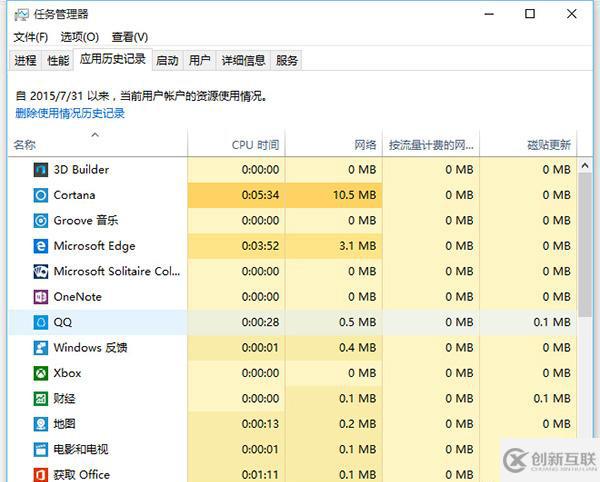Open the 文件(F) menu
Viewport: 600px width, 482px height.
pos(31,37)
